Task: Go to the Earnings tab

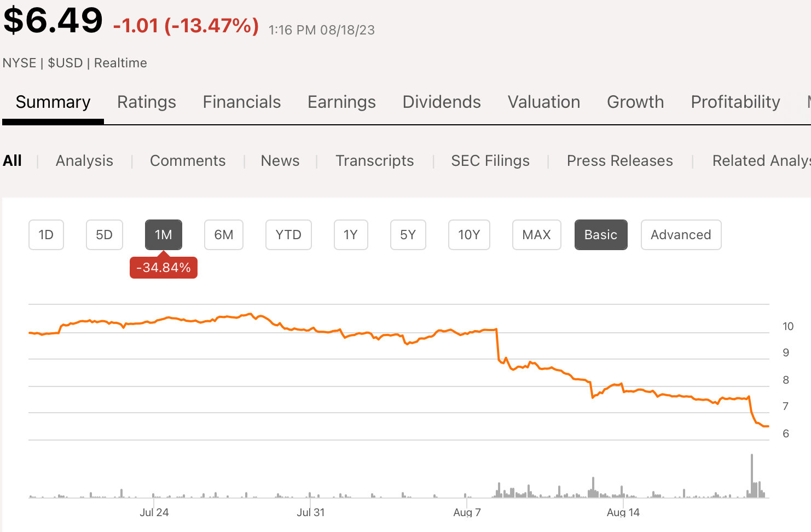Action: click(x=341, y=102)
